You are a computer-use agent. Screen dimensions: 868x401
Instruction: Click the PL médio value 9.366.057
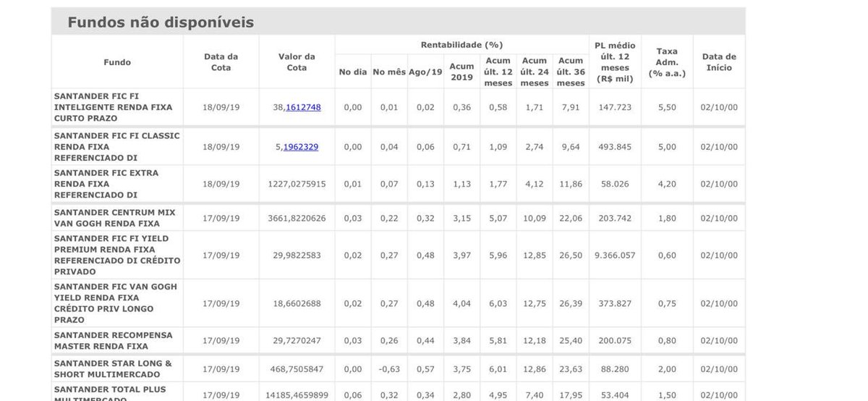pos(615,256)
